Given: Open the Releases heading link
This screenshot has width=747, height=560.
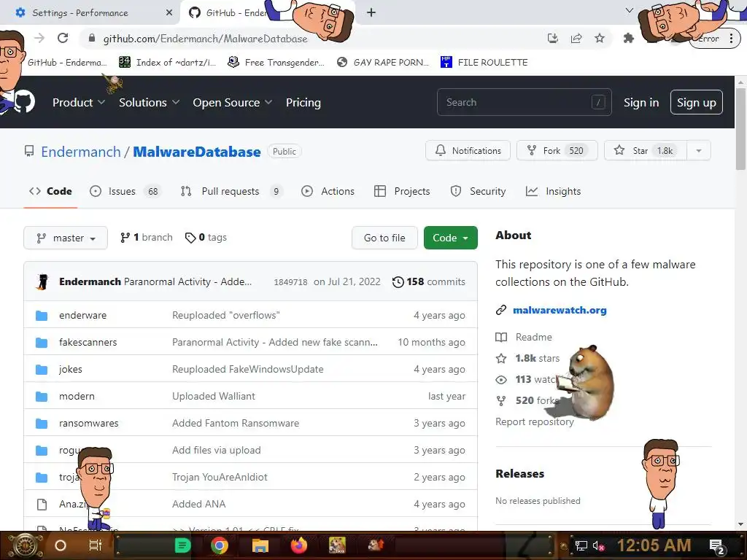Looking at the screenshot, I should (x=519, y=473).
